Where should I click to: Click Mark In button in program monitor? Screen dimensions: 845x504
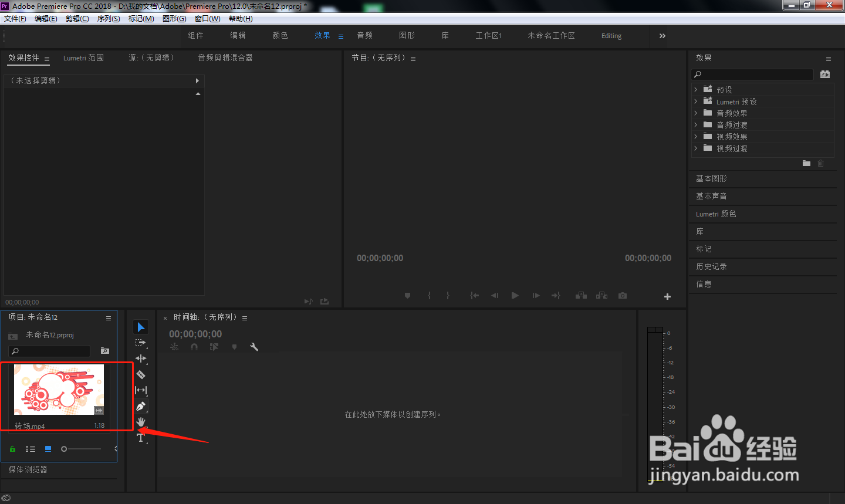click(x=429, y=296)
